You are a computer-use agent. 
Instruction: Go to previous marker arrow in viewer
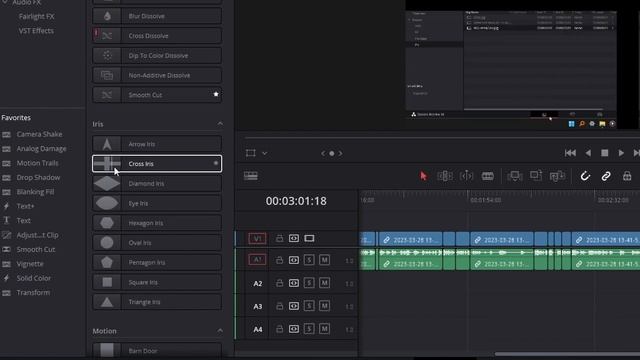tap(323, 153)
